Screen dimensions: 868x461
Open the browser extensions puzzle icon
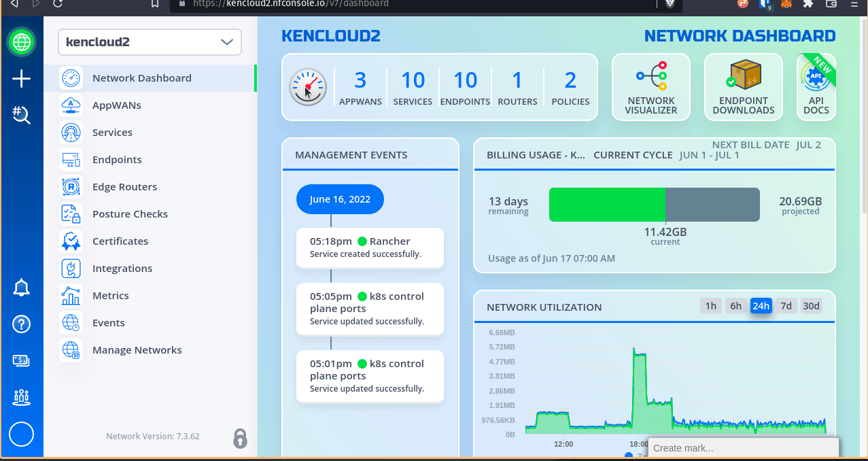coord(808,3)
